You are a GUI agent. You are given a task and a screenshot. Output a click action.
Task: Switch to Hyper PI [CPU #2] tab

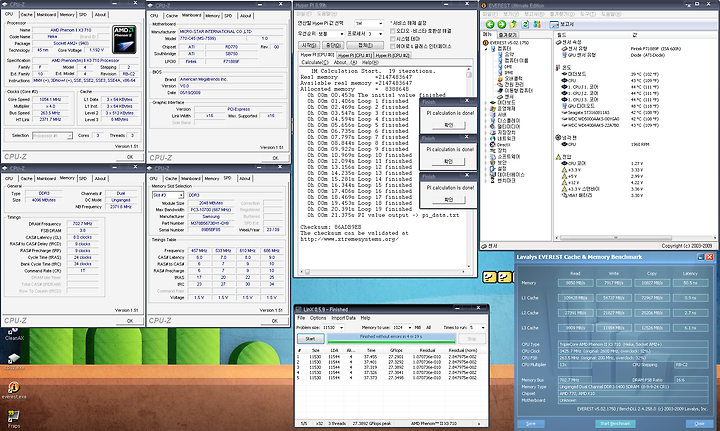pyautogui.click(x=392, y=56)
